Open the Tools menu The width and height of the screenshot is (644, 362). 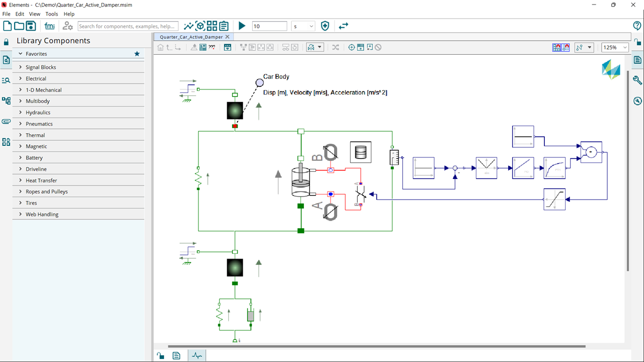click(x=52, y=14)
